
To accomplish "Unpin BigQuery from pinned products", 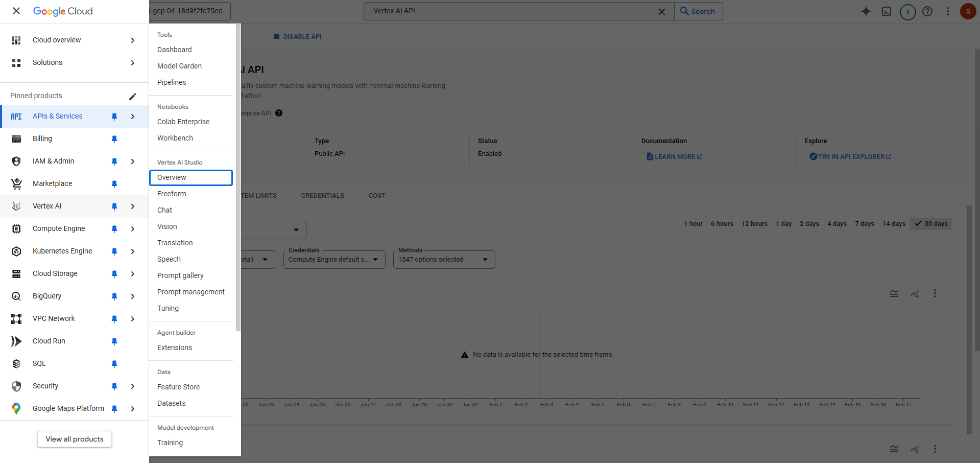I will [114, 296].
